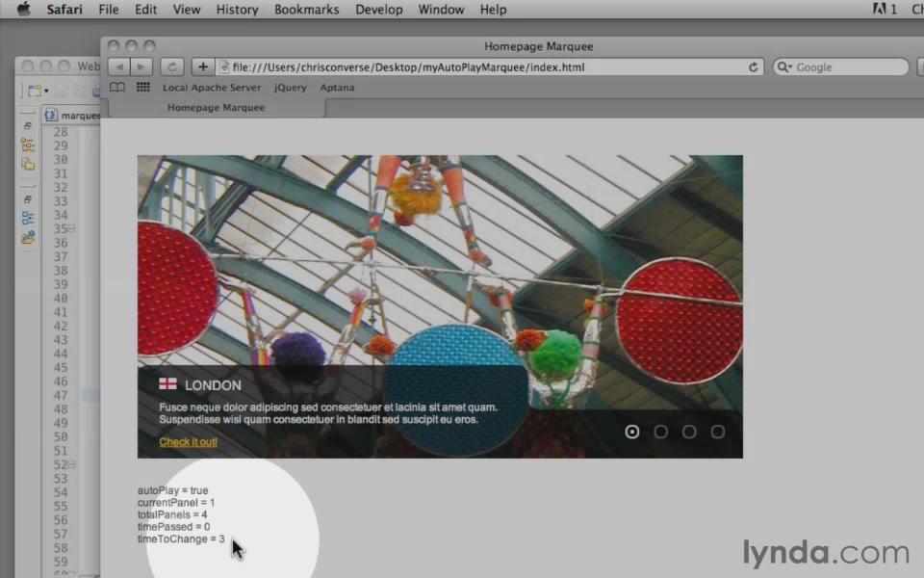Go forward with Safari forward arrow
The image size is (924, 578).
141,66
